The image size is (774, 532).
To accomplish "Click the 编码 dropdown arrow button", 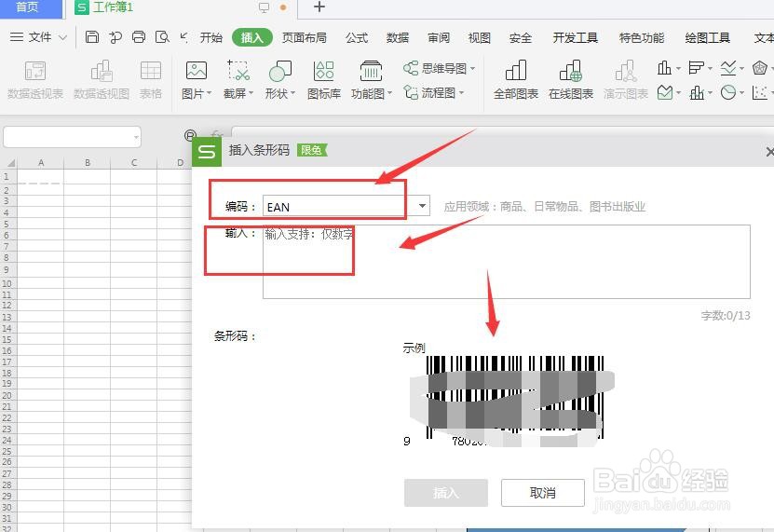I will 423,206.
